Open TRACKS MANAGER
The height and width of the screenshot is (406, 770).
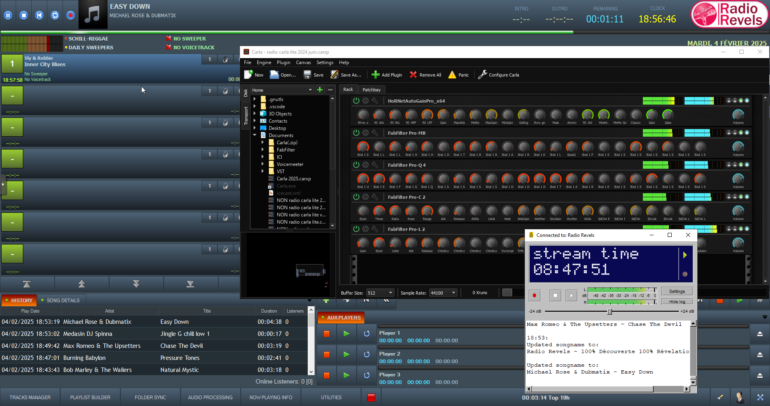click(30, 397)
